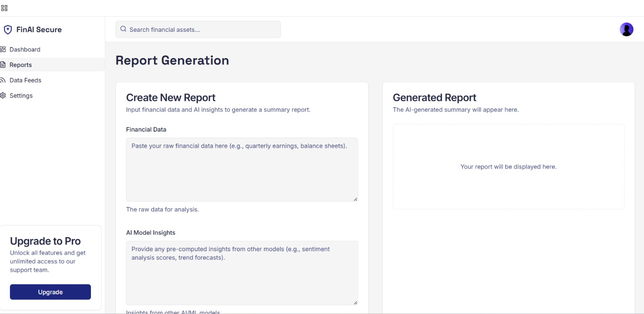This screenshot has height=314, width=644.
Task: Navigate to the Settings menu label
Action: (x=21, y=95)
